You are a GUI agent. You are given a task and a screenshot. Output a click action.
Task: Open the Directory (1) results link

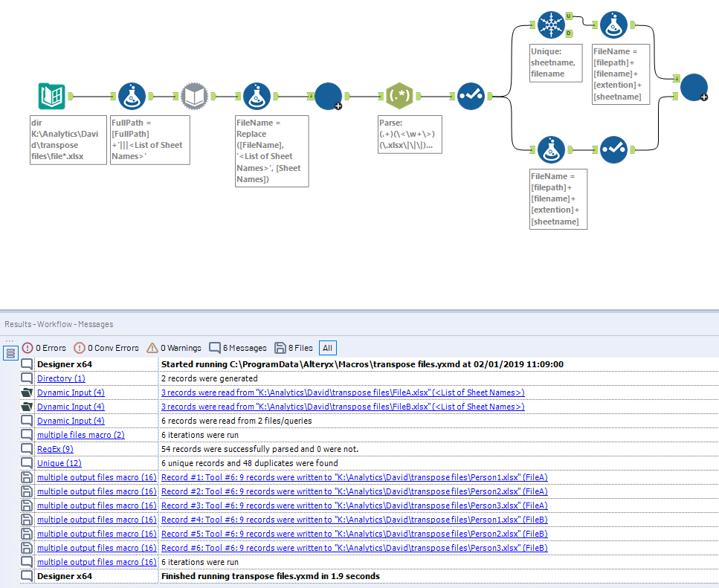pyautogui.click(x=60, y=378)
